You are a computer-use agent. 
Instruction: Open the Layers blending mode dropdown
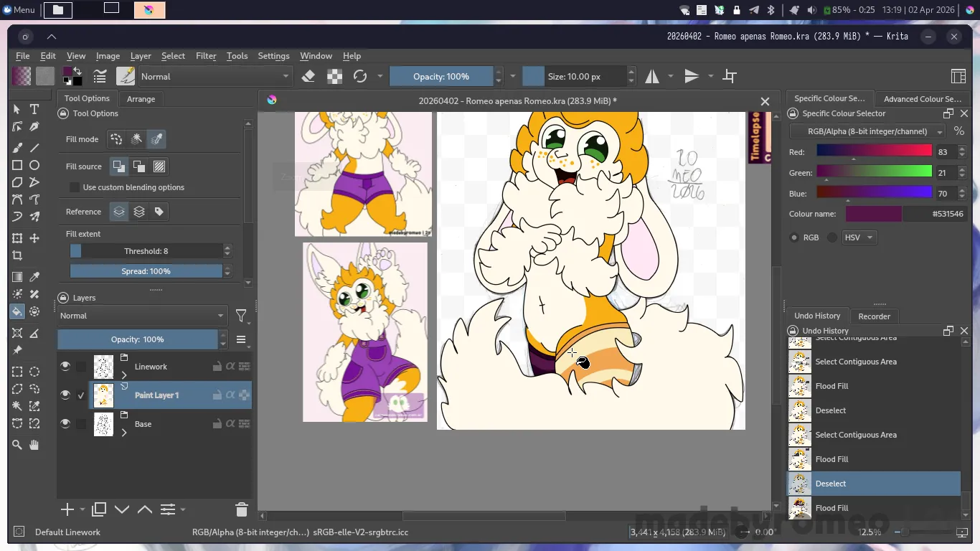point(142,316)
